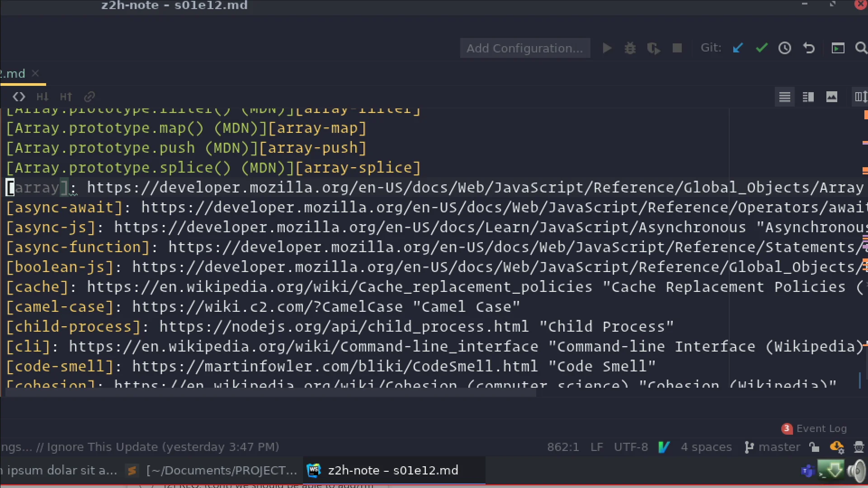Open the master branch selector

tap(778, 447)
